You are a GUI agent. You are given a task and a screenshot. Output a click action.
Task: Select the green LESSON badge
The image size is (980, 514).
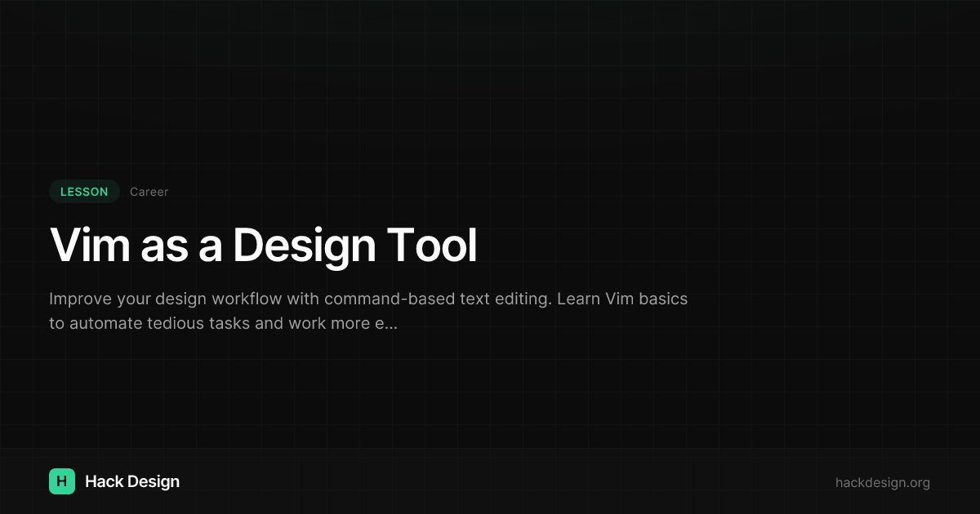84,192
